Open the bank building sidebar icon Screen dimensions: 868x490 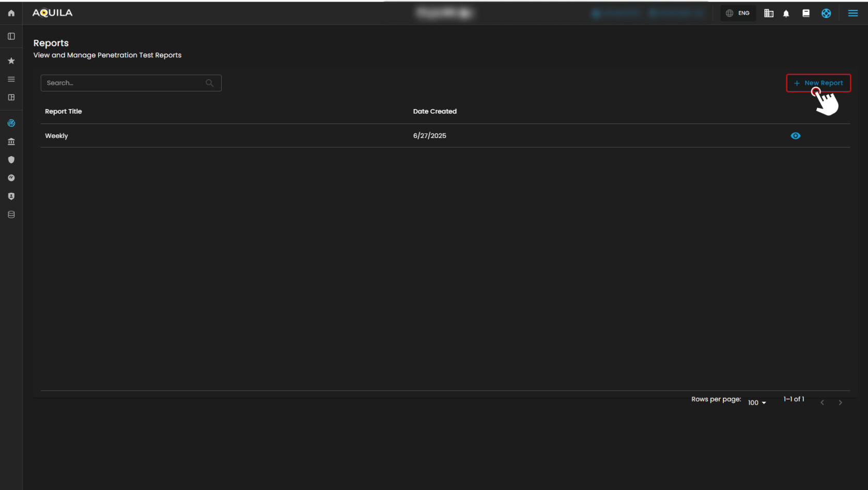coord(11,142)
